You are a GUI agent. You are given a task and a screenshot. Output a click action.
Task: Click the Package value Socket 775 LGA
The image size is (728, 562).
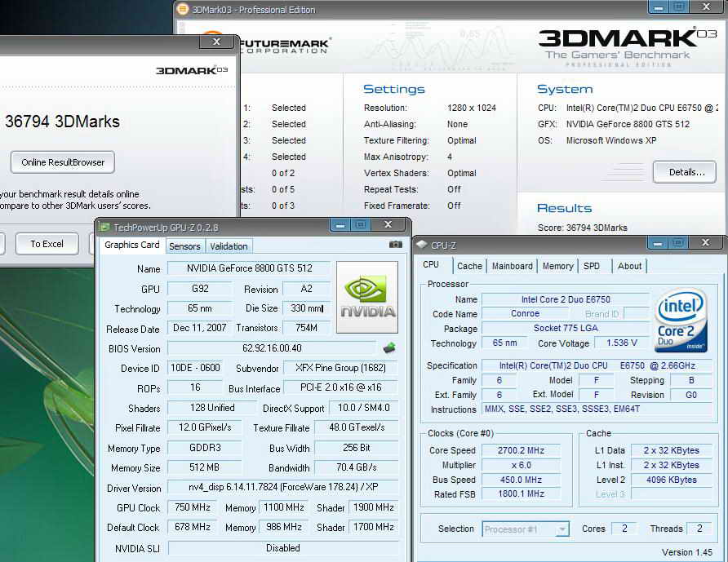(566, 328)
